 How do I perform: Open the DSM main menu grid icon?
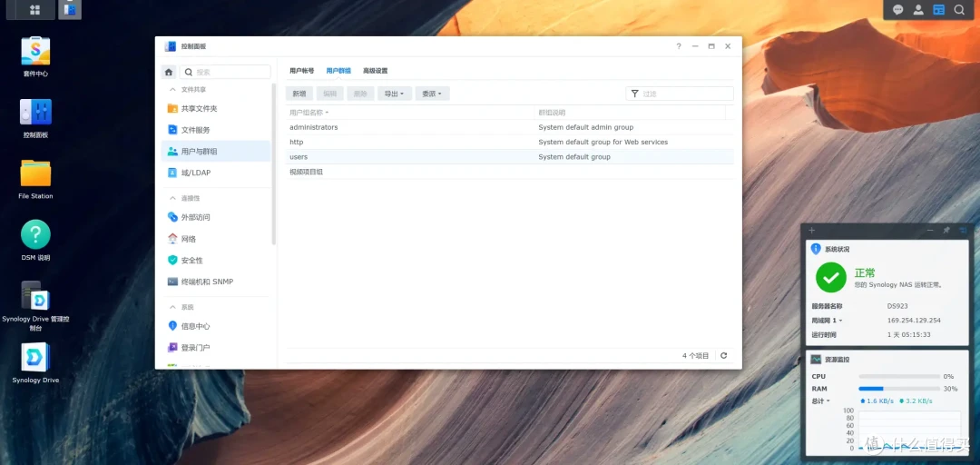(35, 9)
